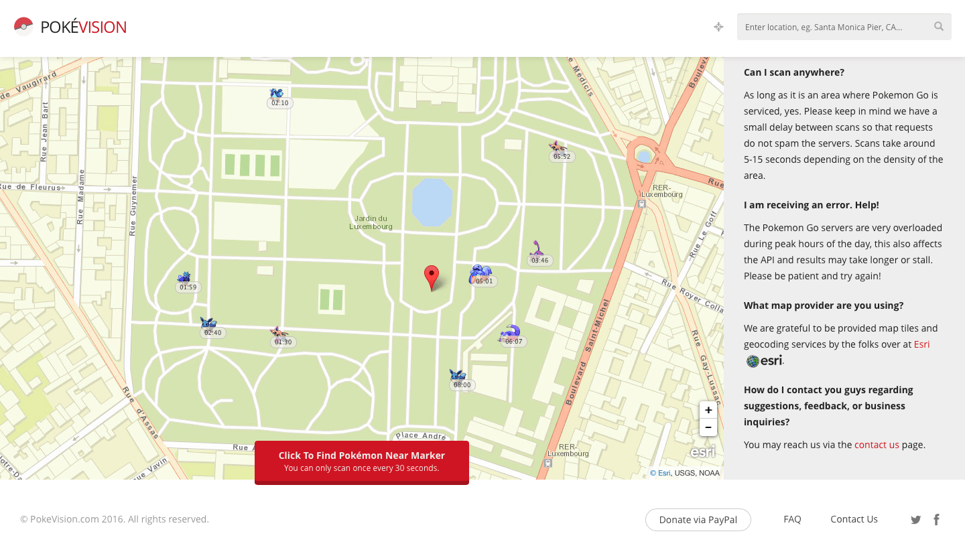Click Donate via PayPal button

tap(698, 520)
